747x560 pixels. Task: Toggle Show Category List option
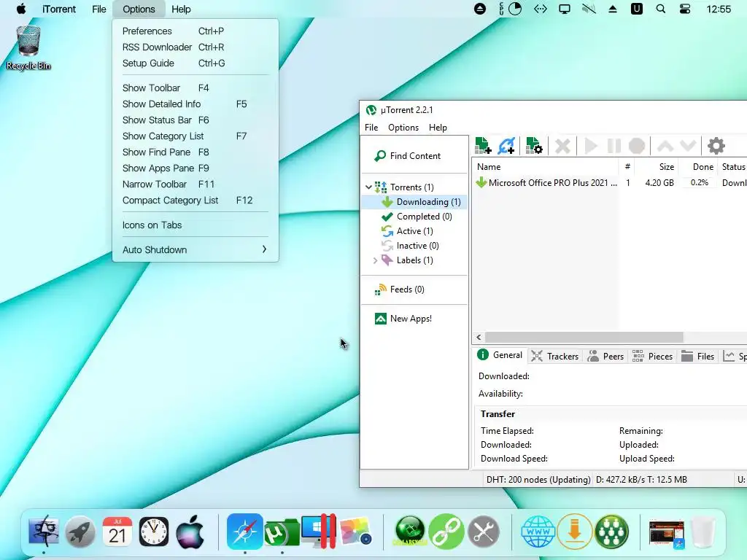pyautogui.click(x=196, y=136)
